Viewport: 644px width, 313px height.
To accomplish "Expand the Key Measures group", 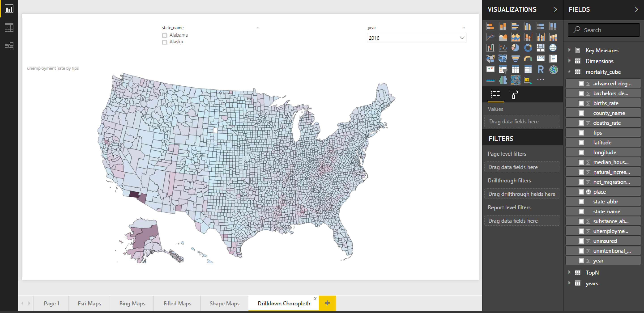I will pos(569,50).
